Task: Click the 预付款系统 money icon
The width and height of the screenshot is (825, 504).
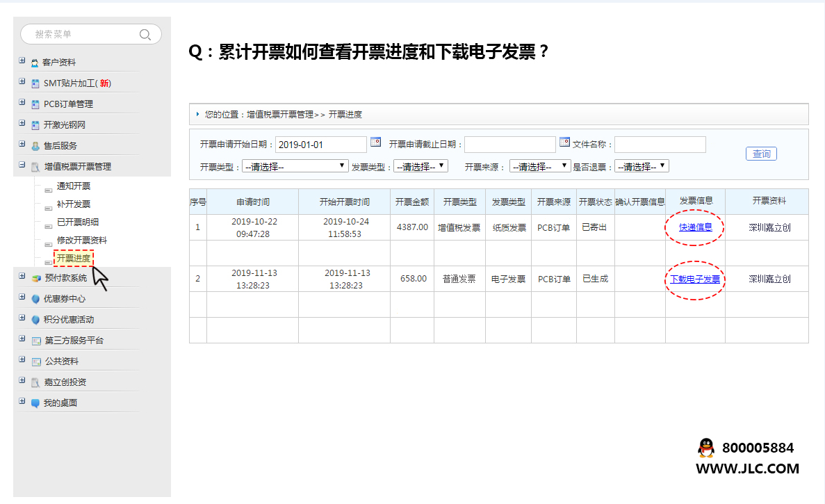Action: pyautogui.click(x=35, y=278)
